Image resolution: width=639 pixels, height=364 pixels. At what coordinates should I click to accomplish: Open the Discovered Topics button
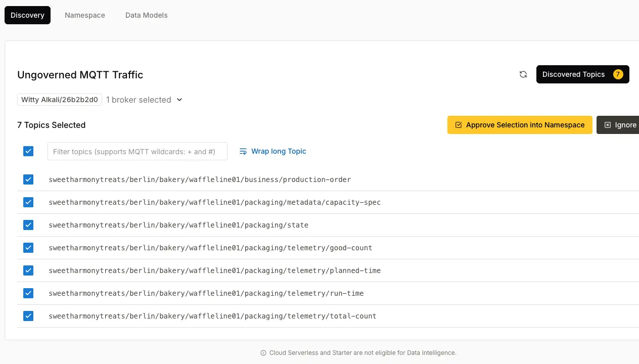pos(582,74)
